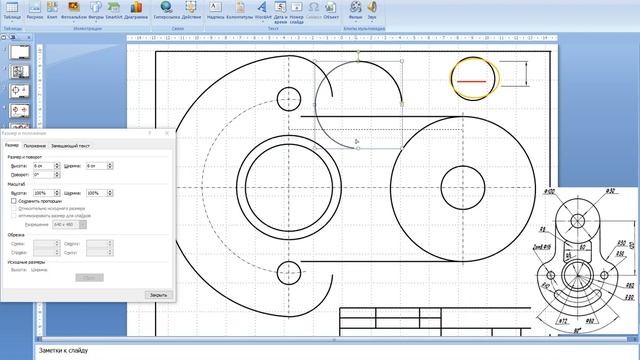Insert an Объект object
Image resolution: width=640 pixels, height=360 pixels.
pyautogui.click(x=331, y=10)
